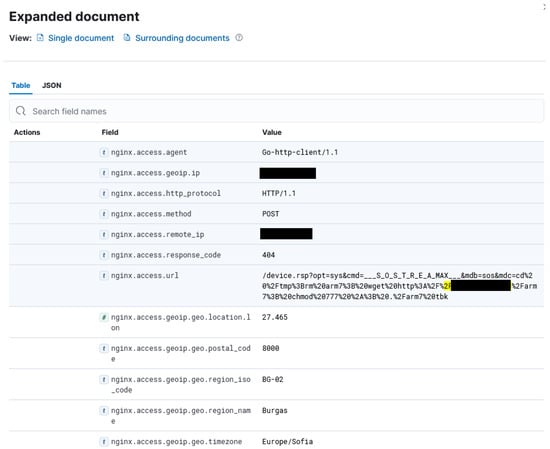Switch to the JSON tab
This screenshot has width=550, height=449.
(x=52, y=85)
